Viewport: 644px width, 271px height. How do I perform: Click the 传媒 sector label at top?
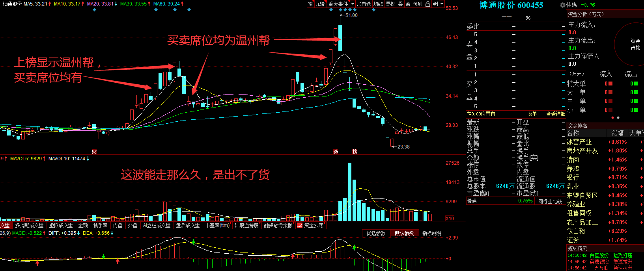[x=572, y=5]
